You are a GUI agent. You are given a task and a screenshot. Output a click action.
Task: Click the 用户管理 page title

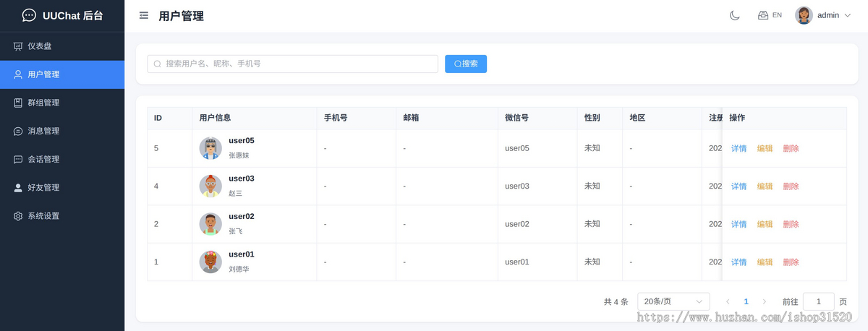[181, 16]
